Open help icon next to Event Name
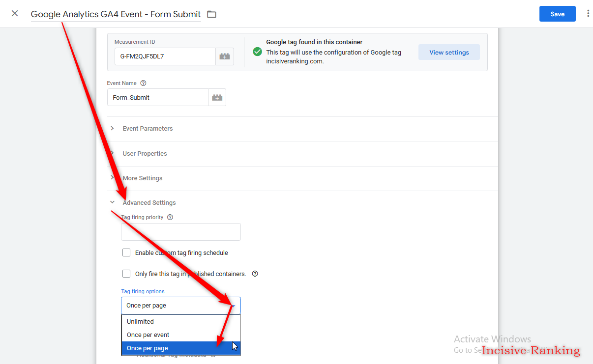This screenshot has width=593, height=364. click(x=143, y=84)
